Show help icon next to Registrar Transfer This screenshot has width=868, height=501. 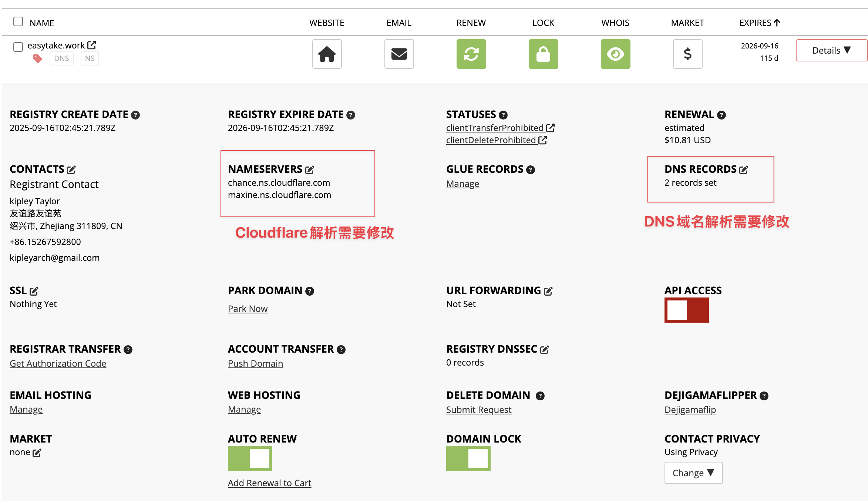click(x=128, y=350)
